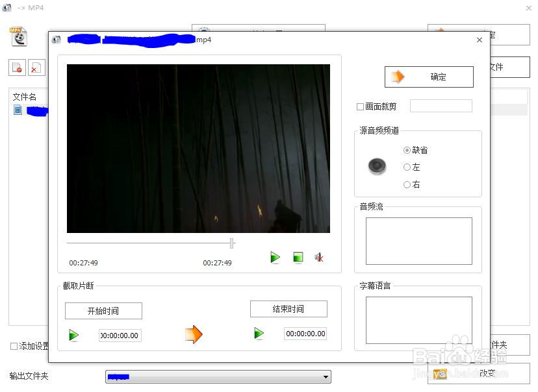Click the speaker icon in 源音频频道 panel

point(377,165)
